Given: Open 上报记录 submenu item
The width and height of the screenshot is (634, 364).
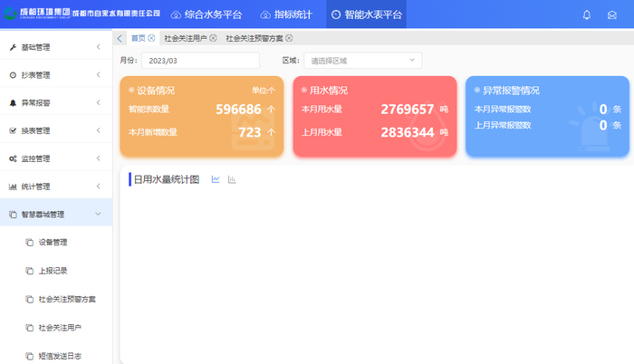Looking at the screenshot, I should tap(53, 271).
